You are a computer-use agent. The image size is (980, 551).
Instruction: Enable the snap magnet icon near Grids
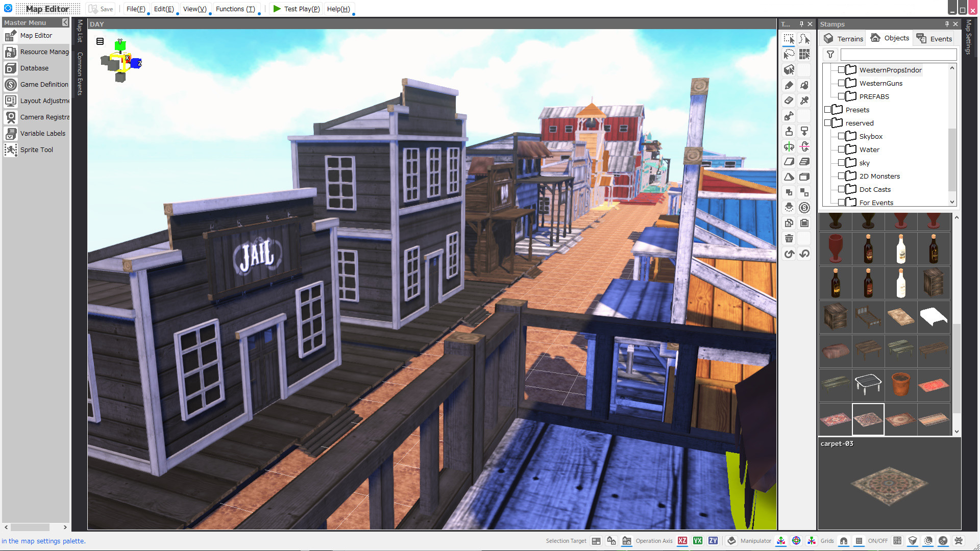844,541
